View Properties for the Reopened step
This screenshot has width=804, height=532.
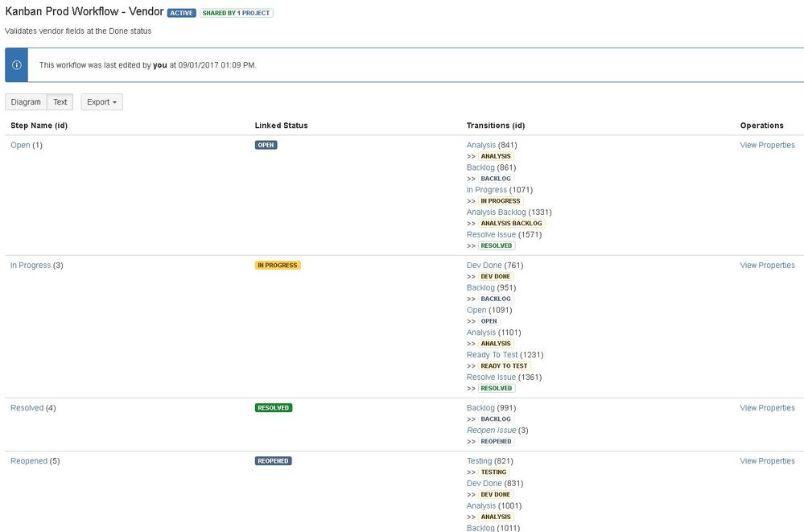click(x=767, y=461)
